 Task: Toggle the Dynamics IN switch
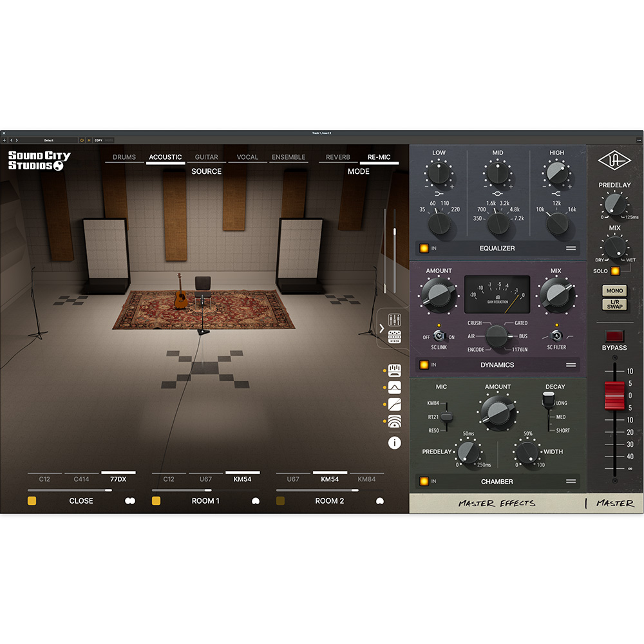(423, 365)
